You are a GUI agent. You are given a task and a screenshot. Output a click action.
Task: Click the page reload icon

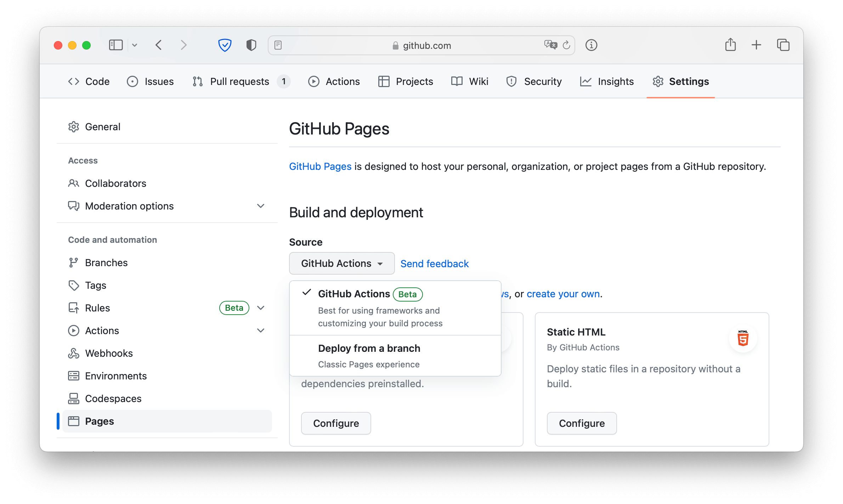tap(566, 45)
